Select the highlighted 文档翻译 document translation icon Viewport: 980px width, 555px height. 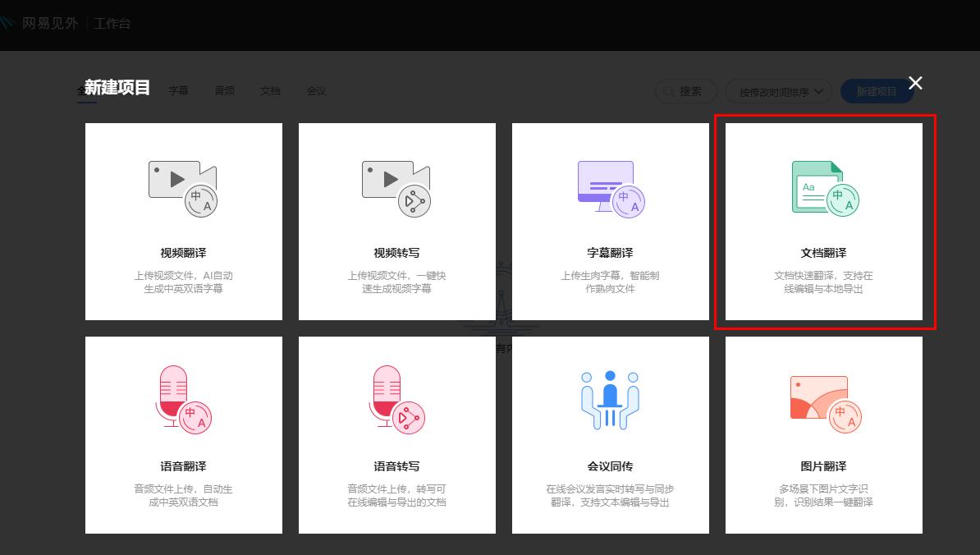pos(823,187)
